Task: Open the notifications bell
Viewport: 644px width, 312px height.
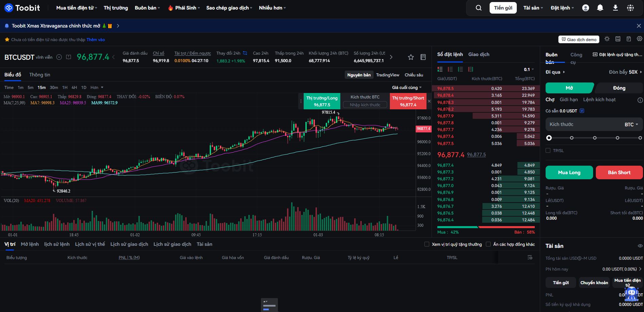Action: (600, 8)
